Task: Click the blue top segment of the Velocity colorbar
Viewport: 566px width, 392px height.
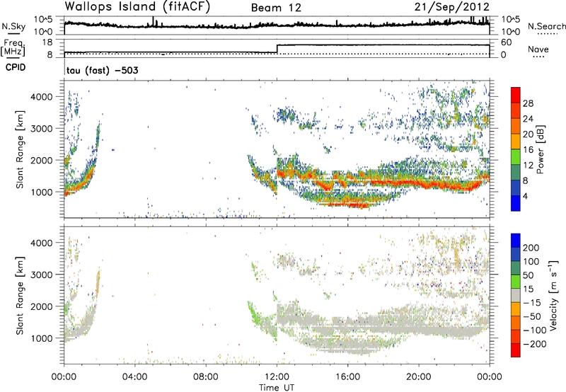Action: click(516, 241)
